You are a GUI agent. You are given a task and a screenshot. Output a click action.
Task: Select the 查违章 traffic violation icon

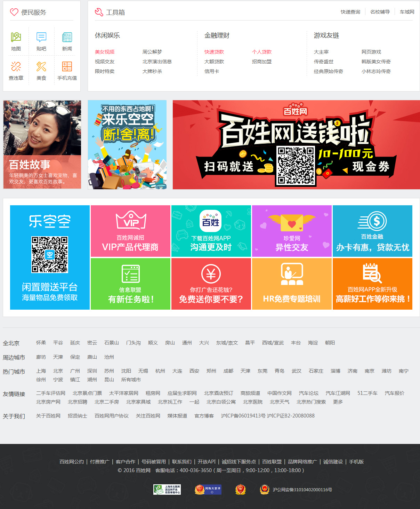click(x=16, y=66)
